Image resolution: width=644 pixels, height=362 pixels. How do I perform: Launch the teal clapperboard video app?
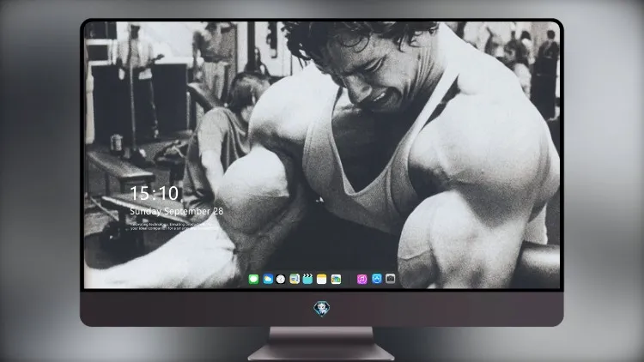click(307, 279)
